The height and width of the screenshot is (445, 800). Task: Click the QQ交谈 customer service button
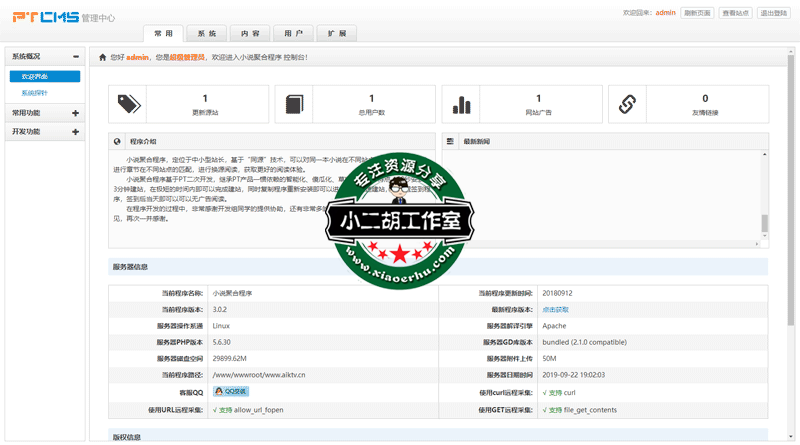pyautogui.click(x=230, y=391)
